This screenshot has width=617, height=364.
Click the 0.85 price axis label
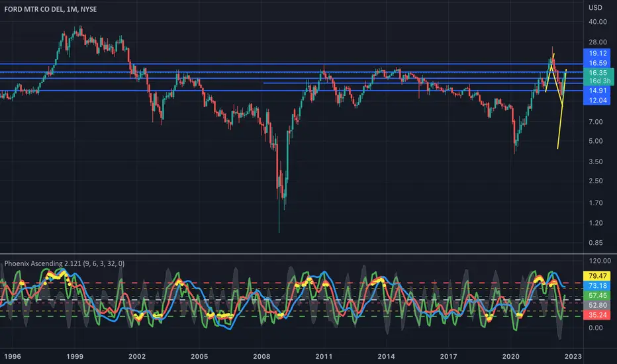[596, 243]
